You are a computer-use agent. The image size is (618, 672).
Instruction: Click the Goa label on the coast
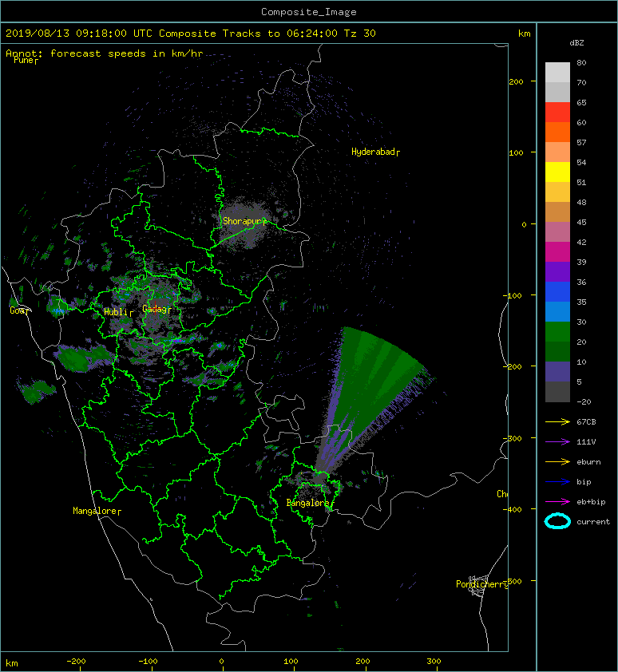click(x=19, y=310)
